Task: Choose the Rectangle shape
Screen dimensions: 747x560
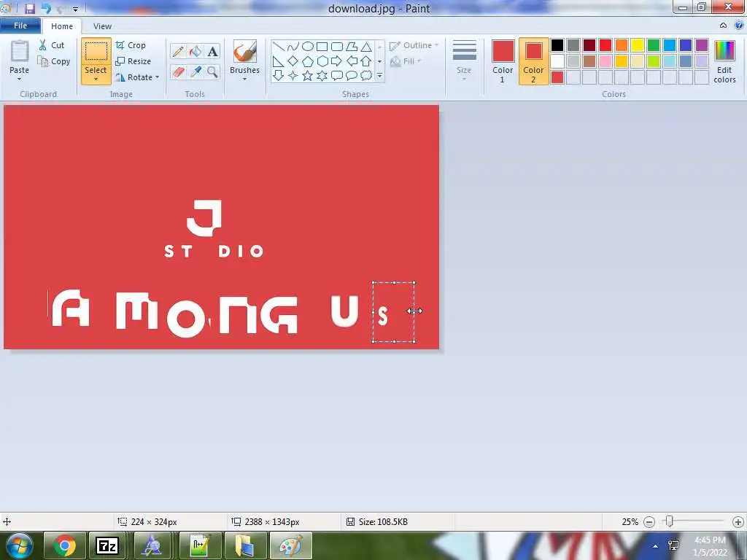Action: pos(322,47)
